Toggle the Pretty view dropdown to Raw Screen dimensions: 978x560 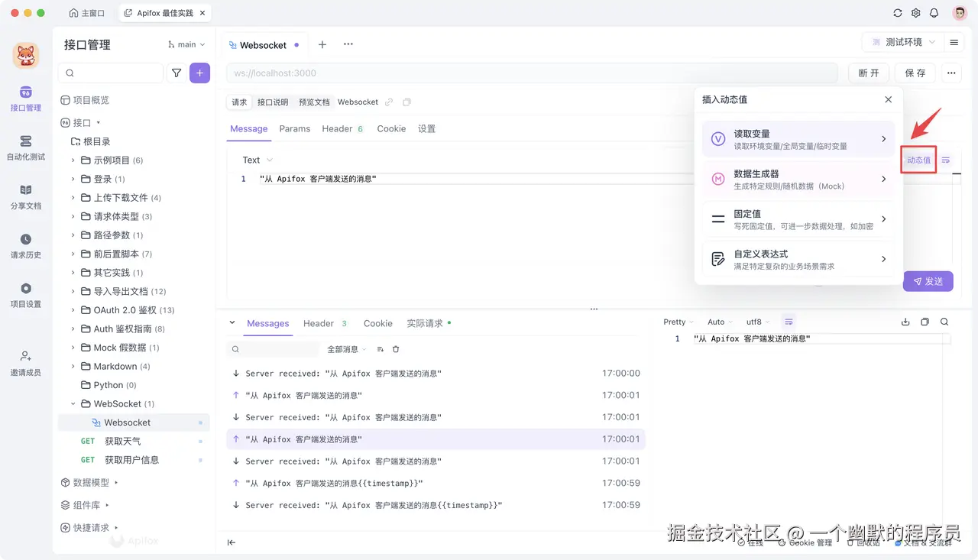point(677,322)
